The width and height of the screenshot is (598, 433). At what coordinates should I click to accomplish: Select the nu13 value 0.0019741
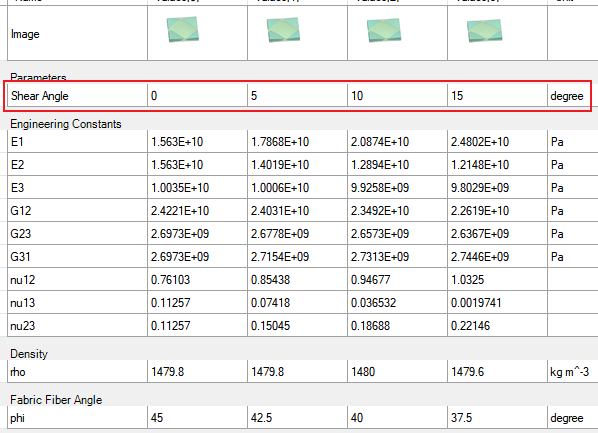pos(476,303)
